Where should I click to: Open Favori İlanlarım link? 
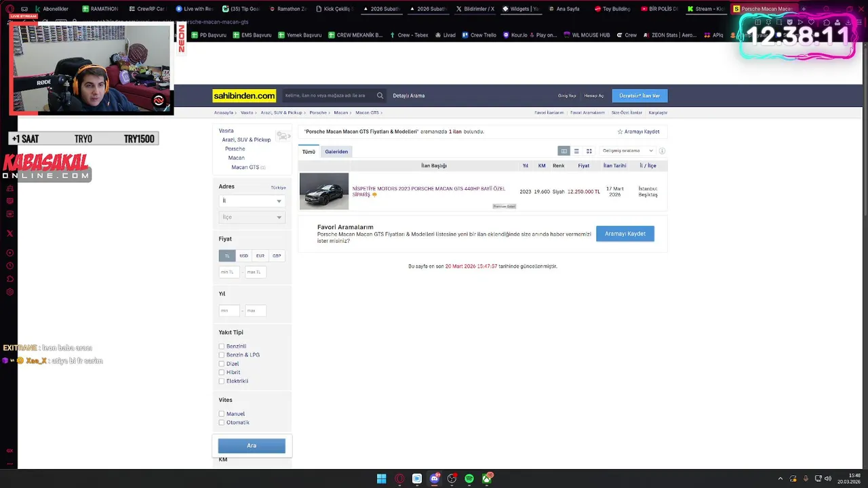pyautogui.click(x=549, y=113)
